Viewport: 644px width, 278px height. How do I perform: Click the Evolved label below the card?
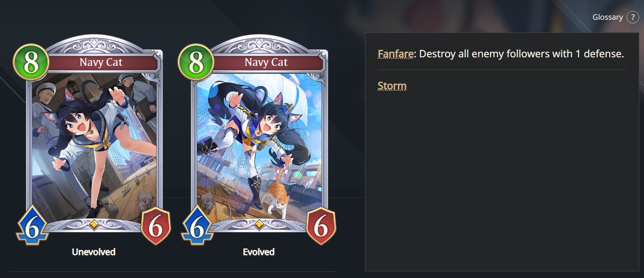point(259,252)
